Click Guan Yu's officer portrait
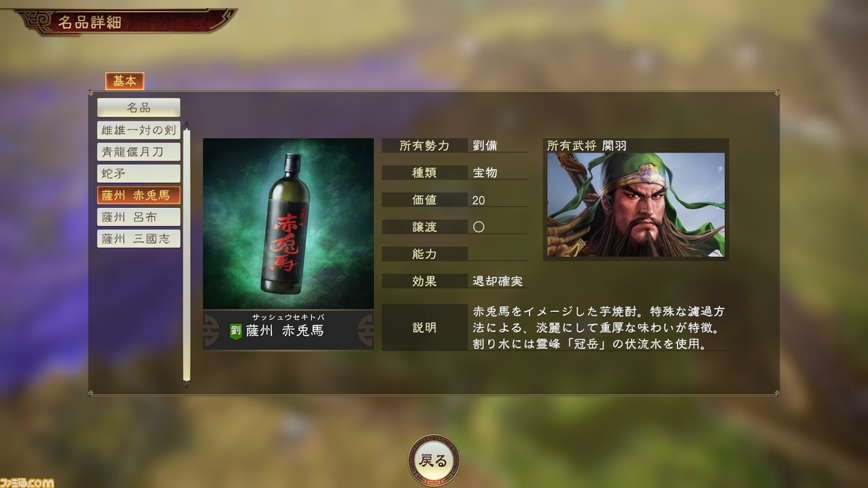 coord(636,204)
